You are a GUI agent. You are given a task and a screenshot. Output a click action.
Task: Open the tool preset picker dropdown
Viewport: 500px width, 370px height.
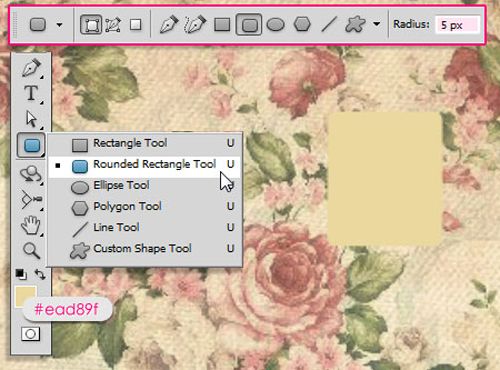click(x=59, y=24)
